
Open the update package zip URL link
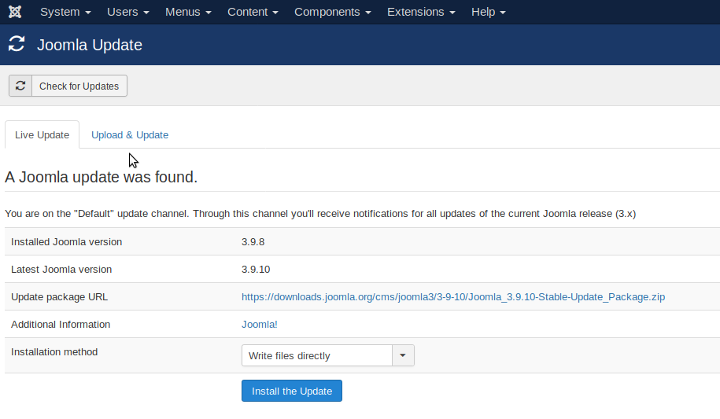tap(453, 297)
